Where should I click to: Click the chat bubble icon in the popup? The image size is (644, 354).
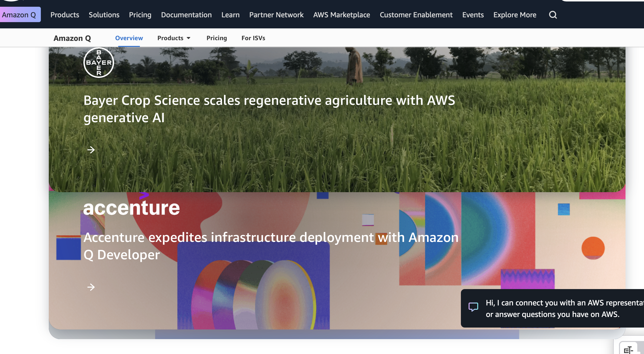[473, 307]
